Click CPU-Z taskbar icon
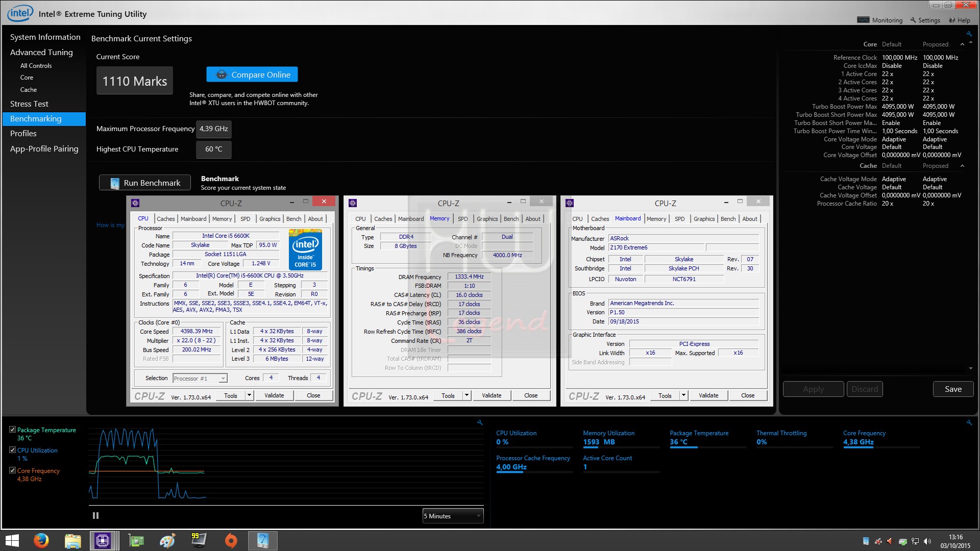980x551 pixels. click(x=103, y=541)
